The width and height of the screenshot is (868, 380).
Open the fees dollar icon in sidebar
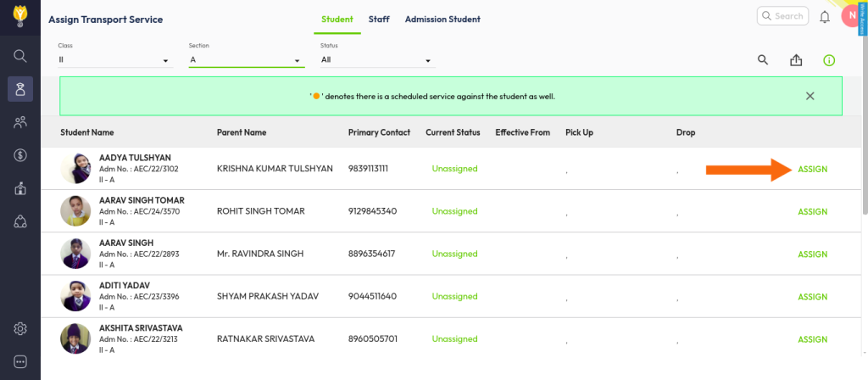[x=20, y=155]
